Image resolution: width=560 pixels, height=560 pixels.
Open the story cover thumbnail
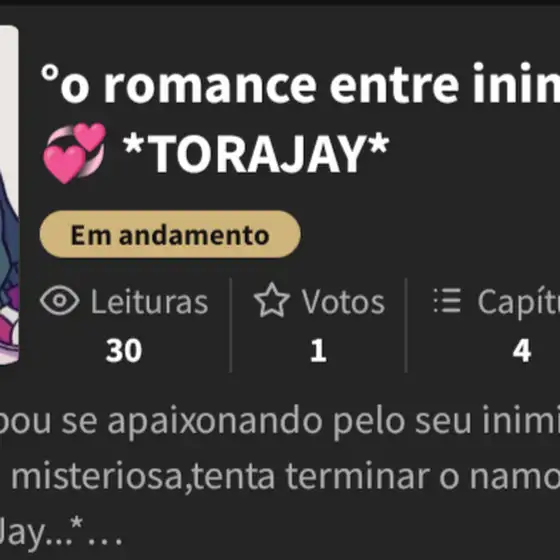point(9,195)
